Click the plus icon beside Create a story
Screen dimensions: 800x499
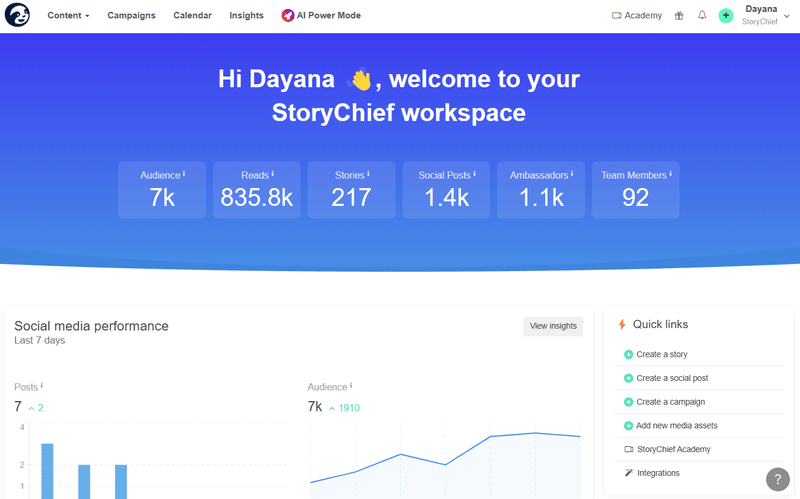[629, 354]
